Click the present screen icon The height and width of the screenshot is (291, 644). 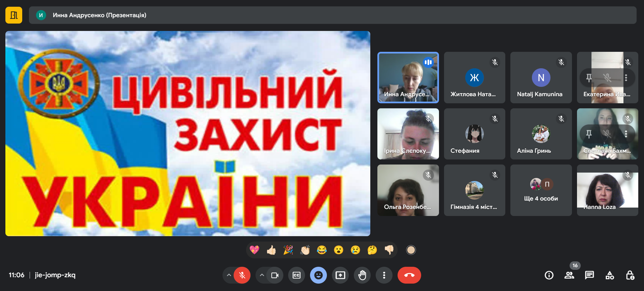[x=340, y=275]
